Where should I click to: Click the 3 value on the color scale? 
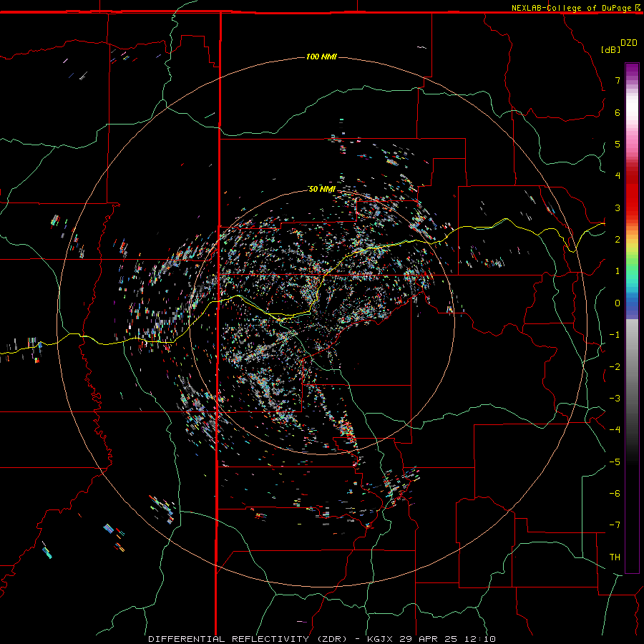tap(618, 208)
